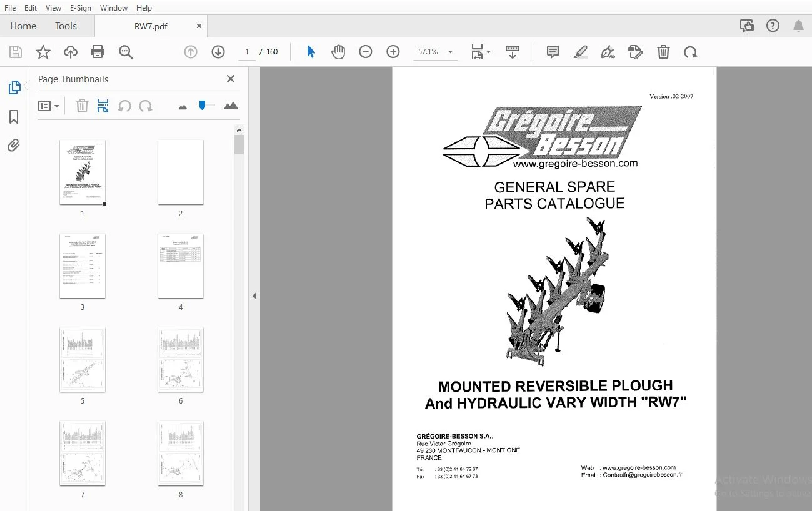Open the View menu
This screenshot has width=812, height=511.
pos(54,8)
